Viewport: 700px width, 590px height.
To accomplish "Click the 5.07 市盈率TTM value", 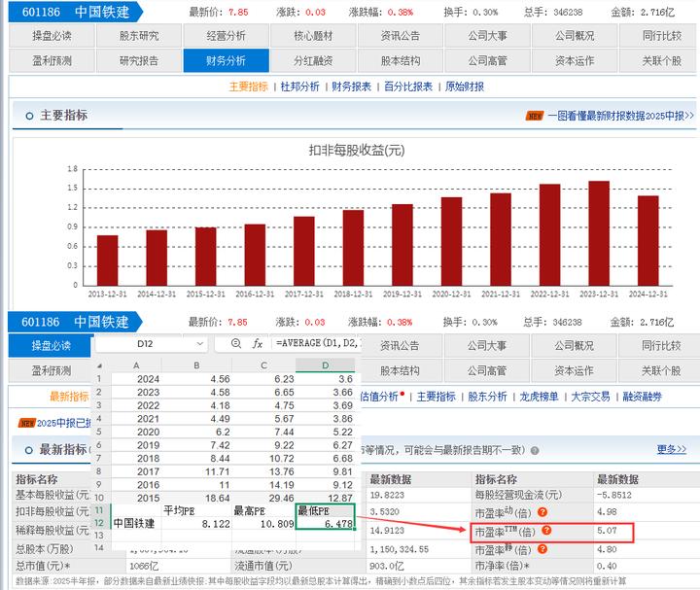I will click(x=607, y=531).
